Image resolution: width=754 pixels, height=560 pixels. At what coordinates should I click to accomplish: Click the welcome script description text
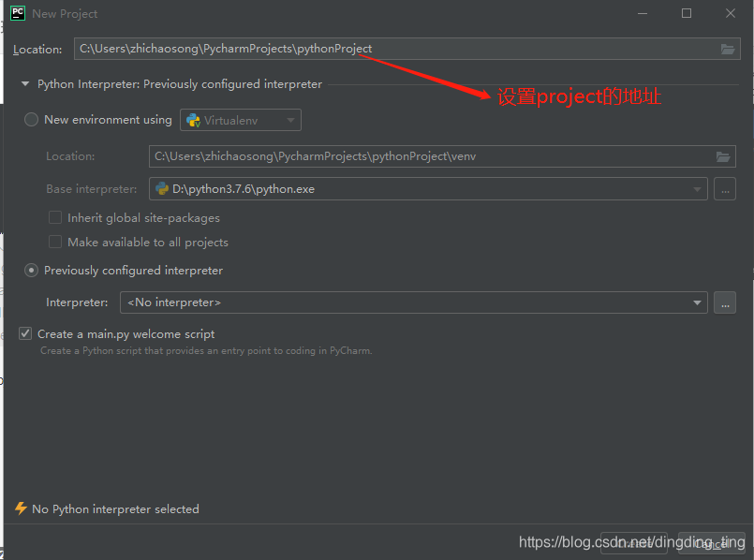[206, 351]
